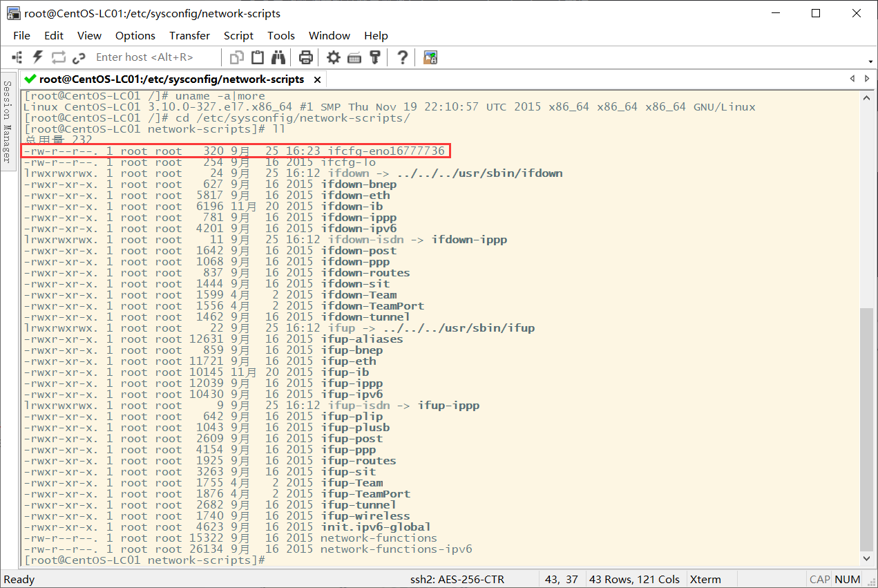Launch SecureFX from the toolbar icon
The width and height of the screenshot is (878, 588).
click(430, 57)
